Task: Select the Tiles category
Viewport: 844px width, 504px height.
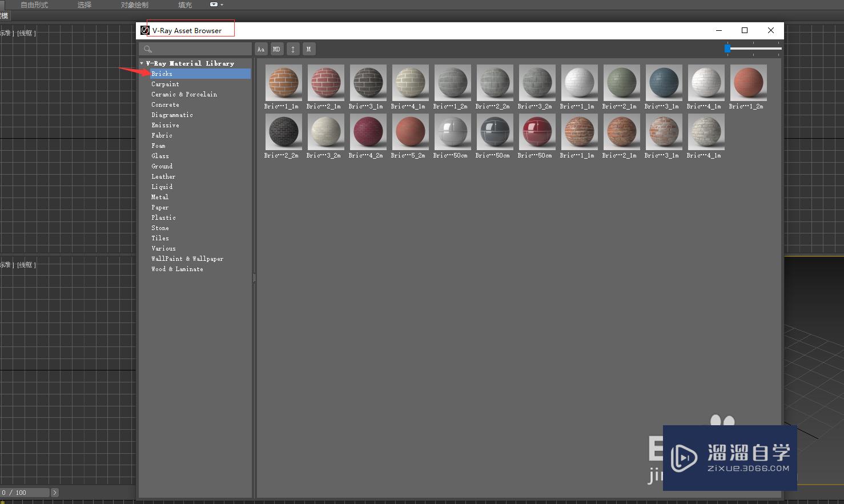Action: 160,238
